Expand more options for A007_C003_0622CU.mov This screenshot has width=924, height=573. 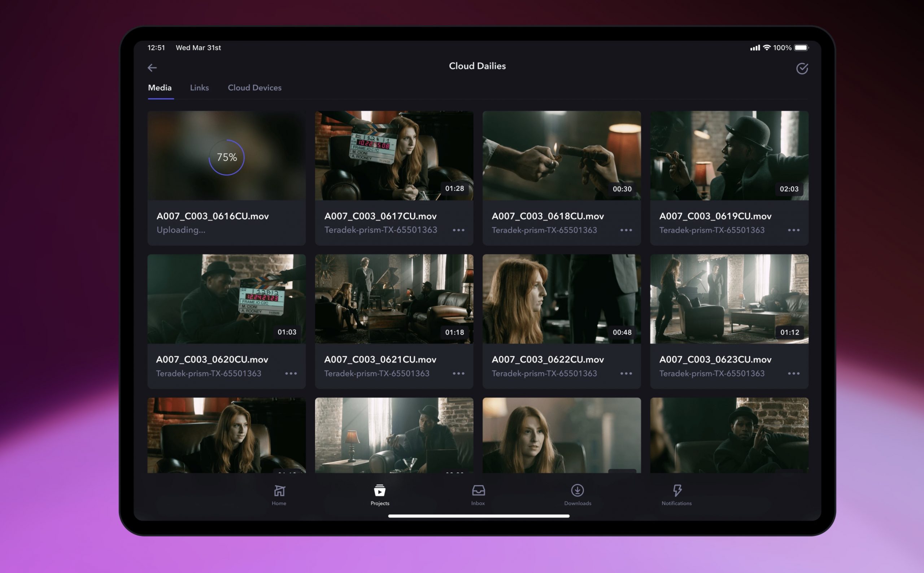(626, 373)
